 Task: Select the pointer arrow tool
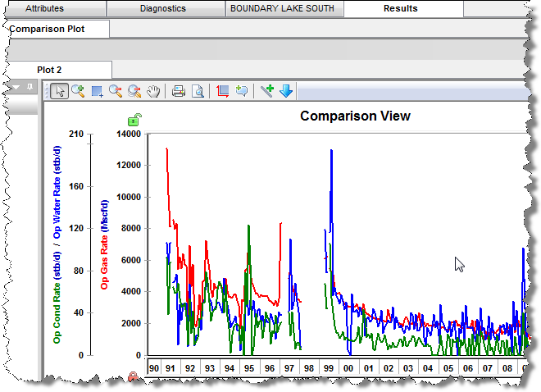[59, 91]
